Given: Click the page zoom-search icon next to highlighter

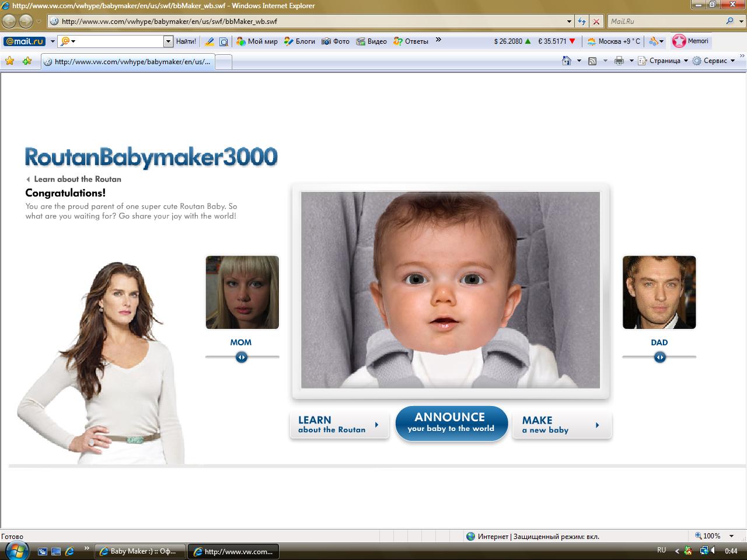Looking at the screenshot, I should pyautogui.click(x=223, y=41).
